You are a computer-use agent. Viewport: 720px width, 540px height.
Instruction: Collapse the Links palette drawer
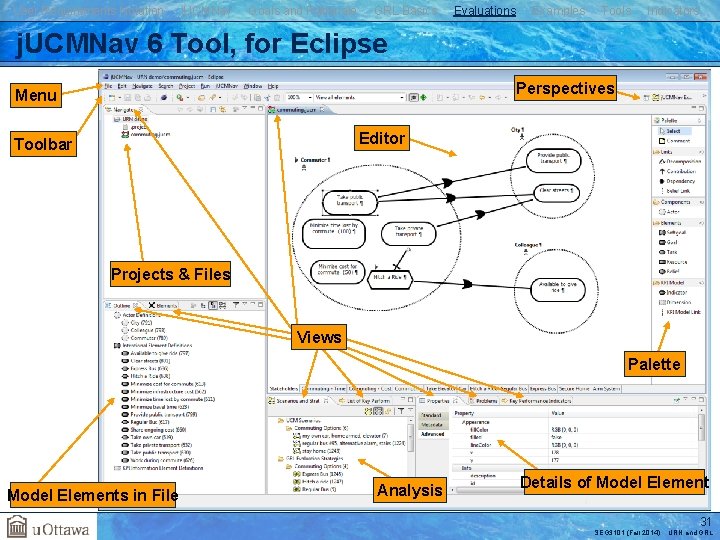[678, 152]
